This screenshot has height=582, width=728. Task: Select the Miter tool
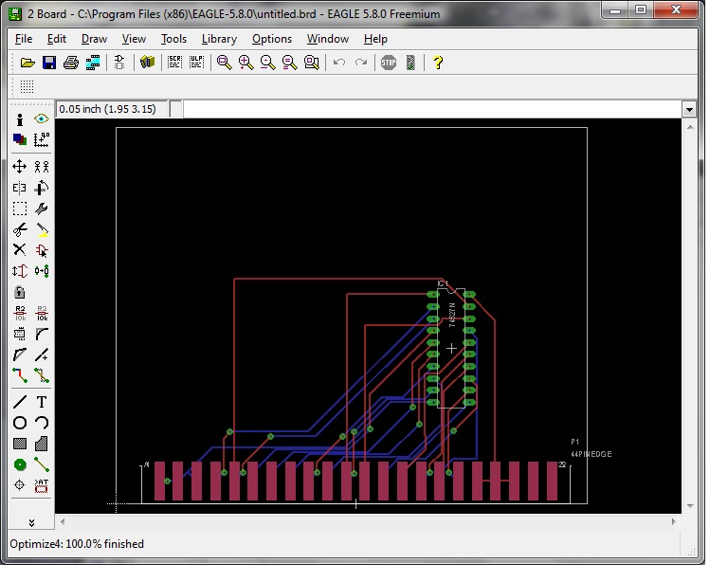click(x=42, y=334)
